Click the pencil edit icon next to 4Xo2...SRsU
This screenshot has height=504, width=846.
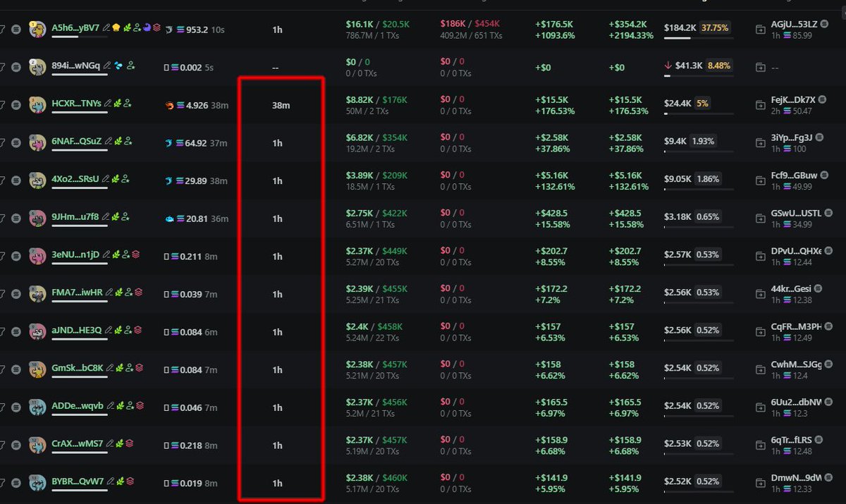click(105, 178)
